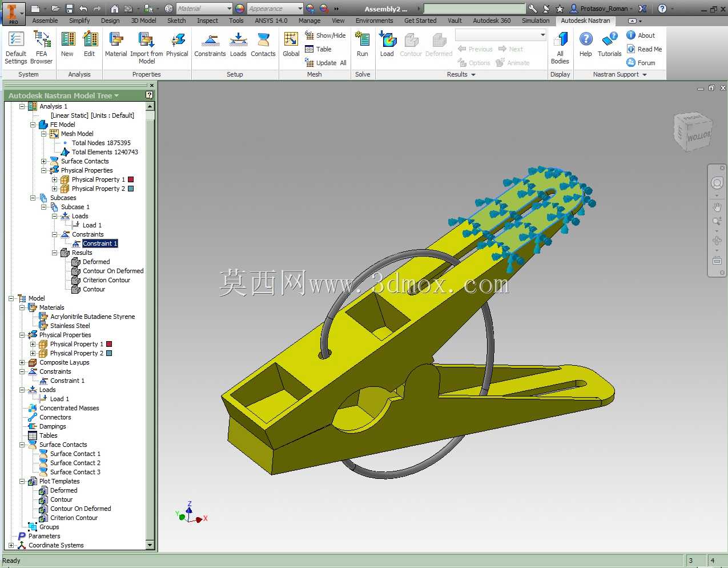Switch to the 3D Model tab
Screen dimensions: 728x568
[x=144, y=21]
